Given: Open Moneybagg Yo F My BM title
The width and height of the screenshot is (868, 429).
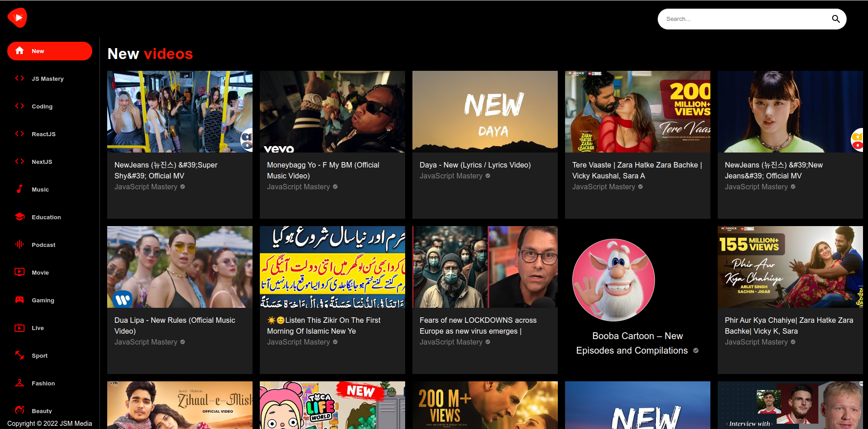Looking at the screenshot, I should pos(323,170).
